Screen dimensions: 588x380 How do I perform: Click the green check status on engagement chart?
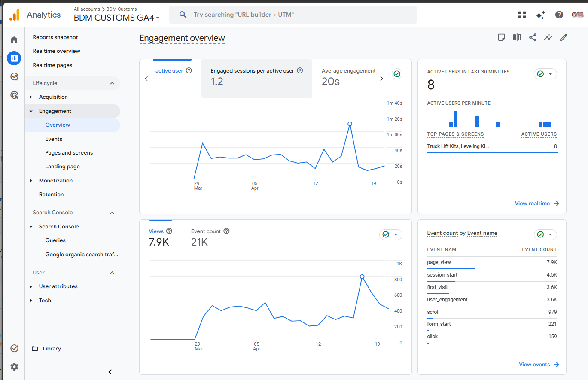pos(397,74)
